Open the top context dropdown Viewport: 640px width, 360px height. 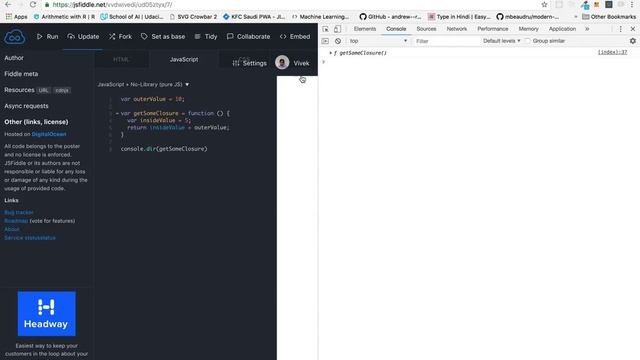(378, 41)
